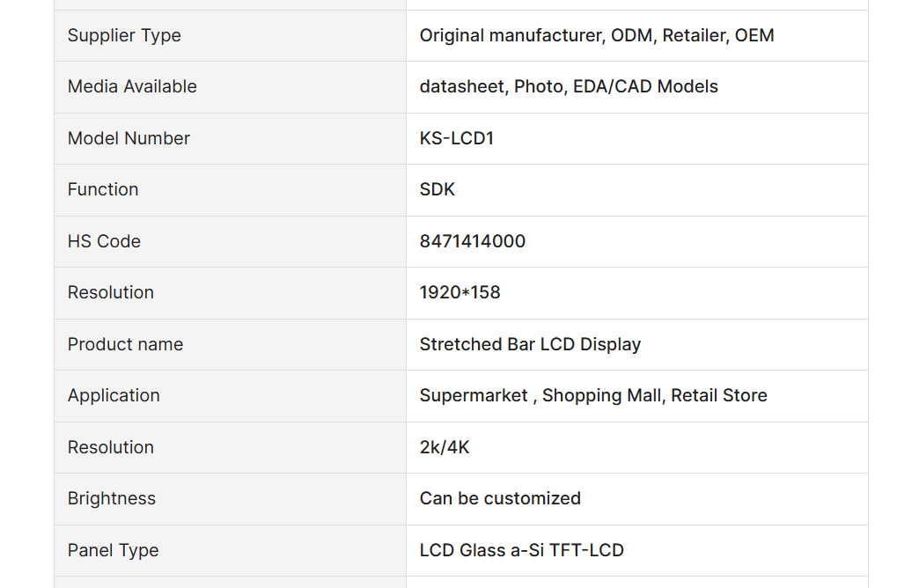Click the Resolution label beside 1920*158
Screen dimensions: 919x588
point(110,292)
